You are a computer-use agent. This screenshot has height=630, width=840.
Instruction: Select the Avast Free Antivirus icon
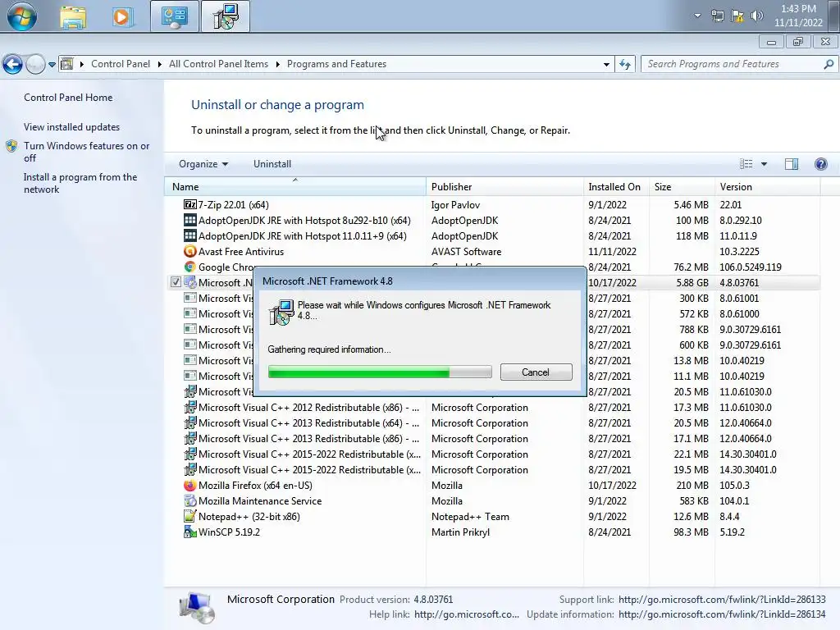click(x=189, y=251)
